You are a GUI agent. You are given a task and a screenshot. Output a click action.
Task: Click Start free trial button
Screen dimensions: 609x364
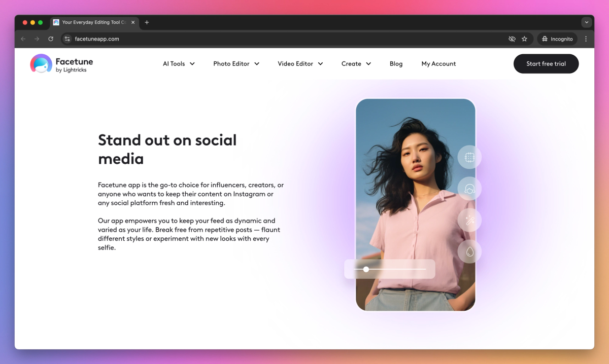coord(546,64)
